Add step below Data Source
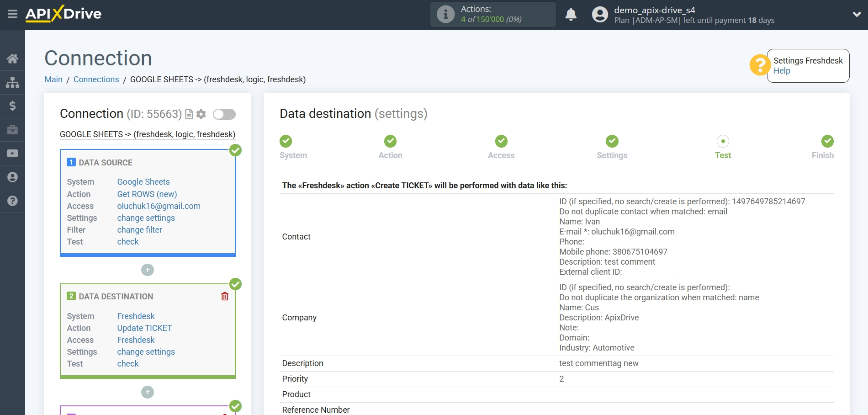Viewport: 868px width, 415px height. pyautogui.click(x=148, y=270)
